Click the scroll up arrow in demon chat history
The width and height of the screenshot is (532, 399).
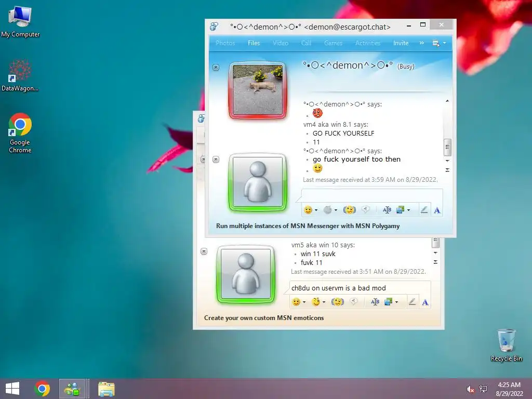[447, 101]
